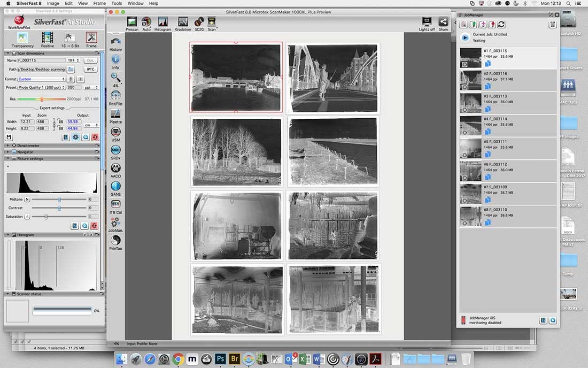Image resolution: width=588 pixels, height=368 pixels.
Task: Open the History tool
Action: point(115,44)
